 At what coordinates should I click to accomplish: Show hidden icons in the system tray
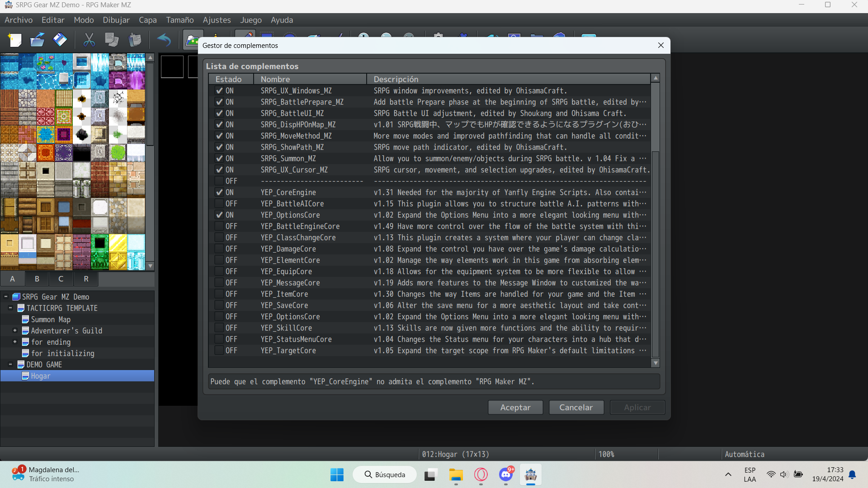728,474
